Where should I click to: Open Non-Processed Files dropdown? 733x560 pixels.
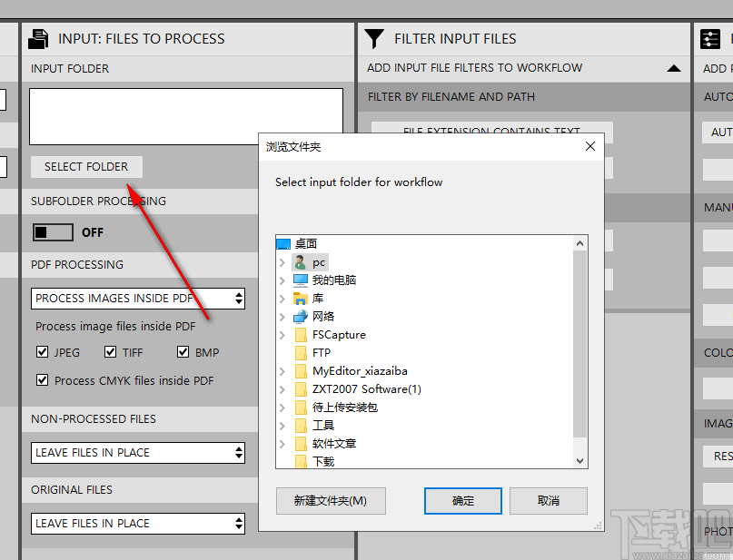point(138,453)
